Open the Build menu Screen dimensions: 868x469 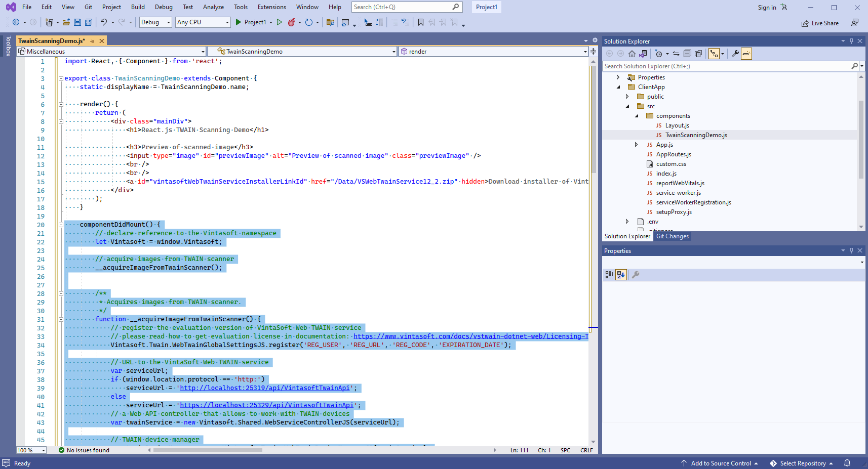[138, 7]
